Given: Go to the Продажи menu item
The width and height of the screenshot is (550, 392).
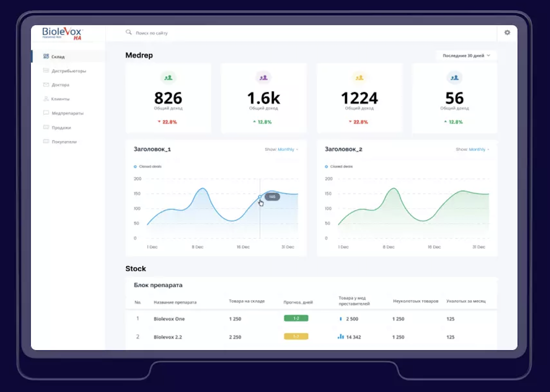Looking at the screenshot, I should [x=61, y=128].
